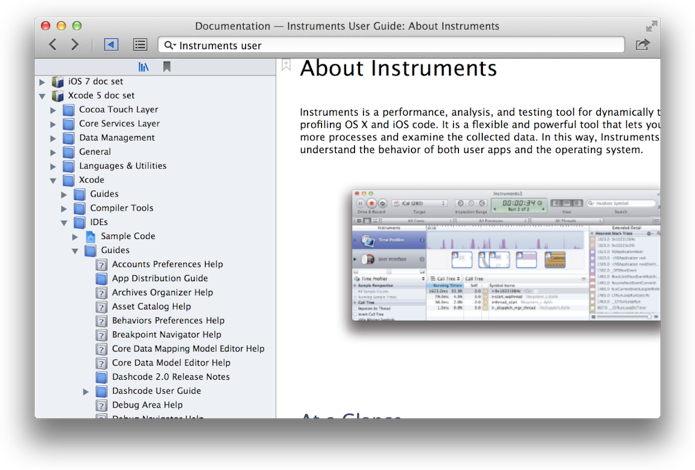The height and width of the screenshot is (470, 695).
Task: Select the Xcode folder label
Action: coord(92,180)
